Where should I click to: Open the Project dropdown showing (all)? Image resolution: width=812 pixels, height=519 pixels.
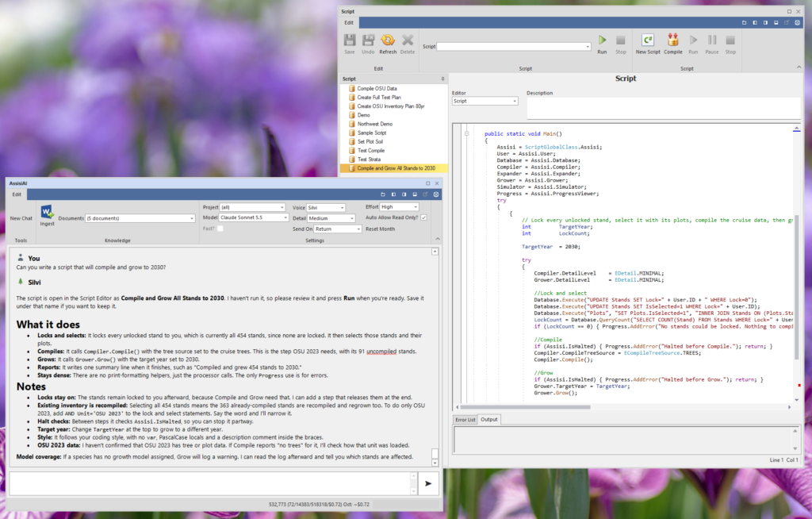pyautogui.click(x=253, y=207)
